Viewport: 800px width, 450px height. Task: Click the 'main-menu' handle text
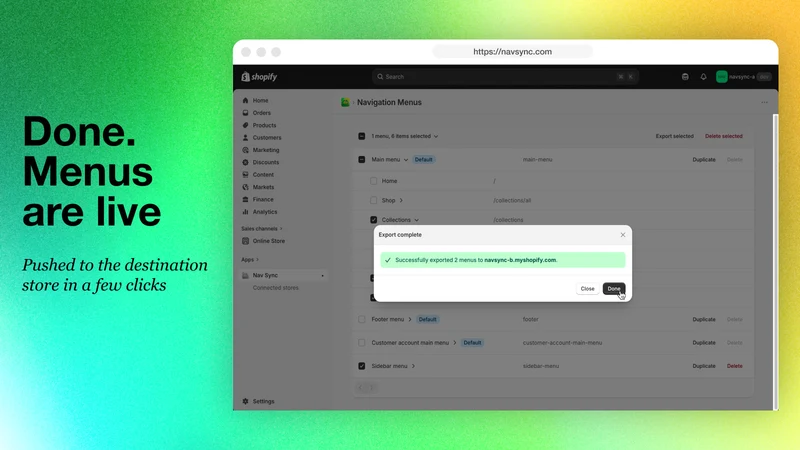point(537,160)
